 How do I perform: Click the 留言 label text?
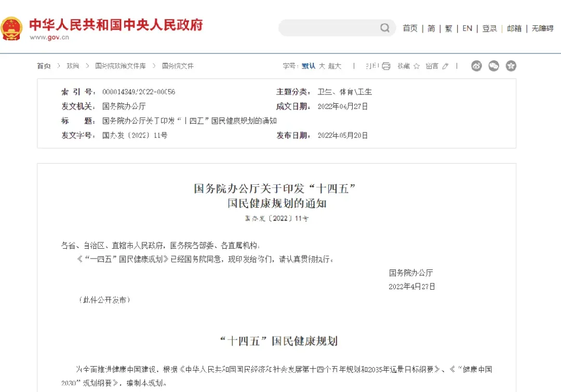pyautogui.click(x=432, y=66)
